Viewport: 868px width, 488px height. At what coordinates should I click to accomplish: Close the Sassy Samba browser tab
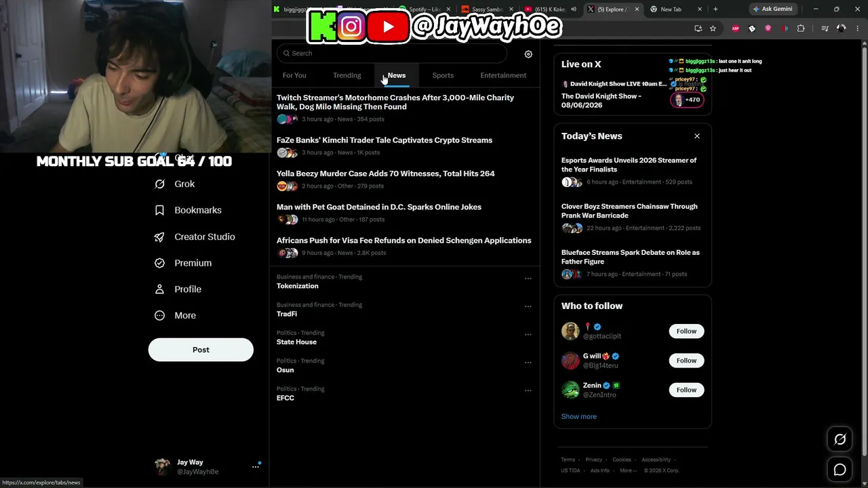[511, 9]
